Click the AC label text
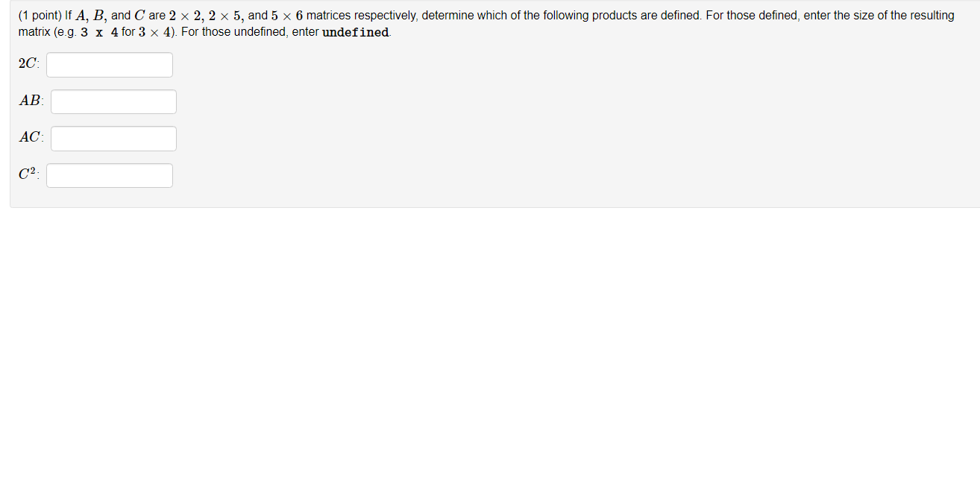Image resolution: width=980 pixels, height=483 pixels. click(30, 137)
